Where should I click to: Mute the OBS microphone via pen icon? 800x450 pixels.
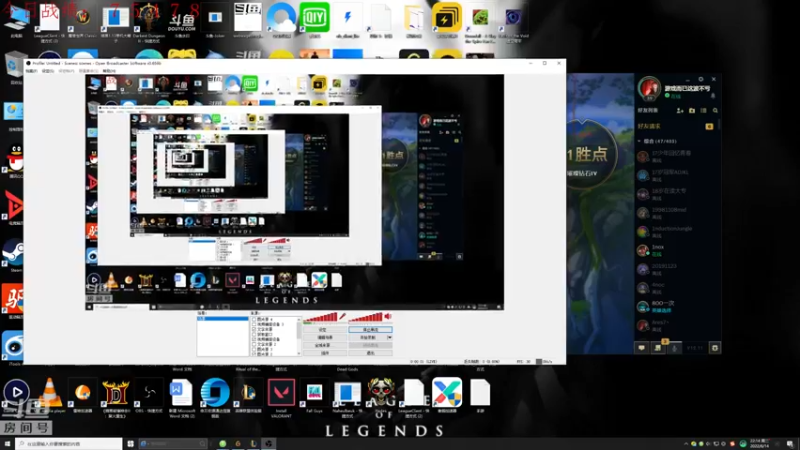click(342, 317)
